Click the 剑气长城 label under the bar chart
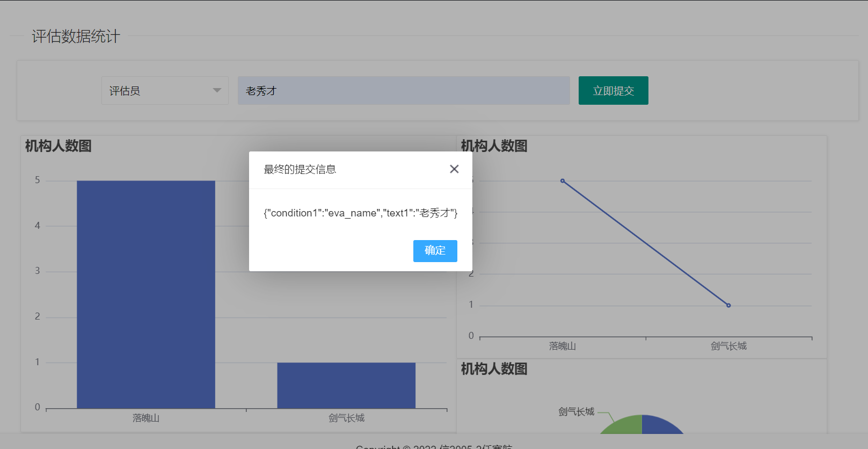The height and width of the screenshot is (449, 868). pos(346,418)
